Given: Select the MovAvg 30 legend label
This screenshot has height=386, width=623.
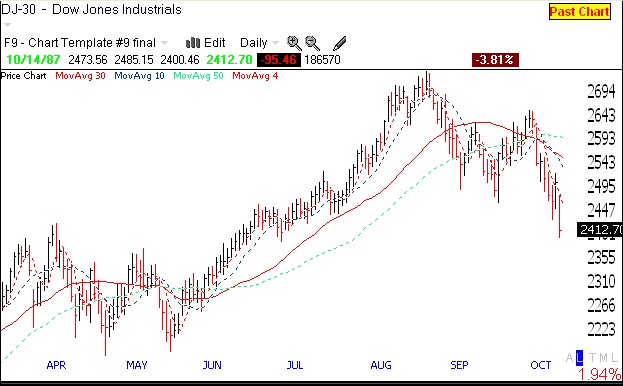Looking at the screenshot, I should coord(80,75).
